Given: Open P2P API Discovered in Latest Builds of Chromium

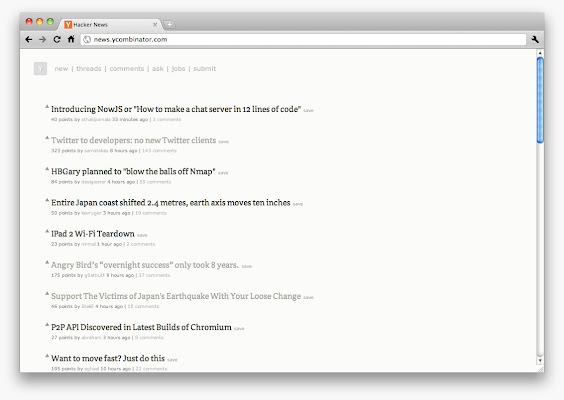Looking at the screenshot, I should point(141,327).
